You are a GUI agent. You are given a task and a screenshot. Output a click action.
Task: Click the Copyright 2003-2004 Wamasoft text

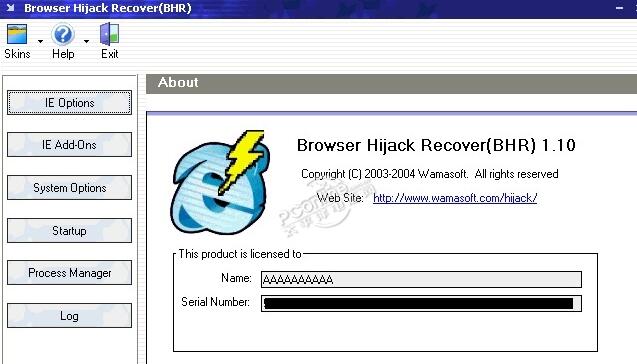pyautogui.click(x=430, y=174)
